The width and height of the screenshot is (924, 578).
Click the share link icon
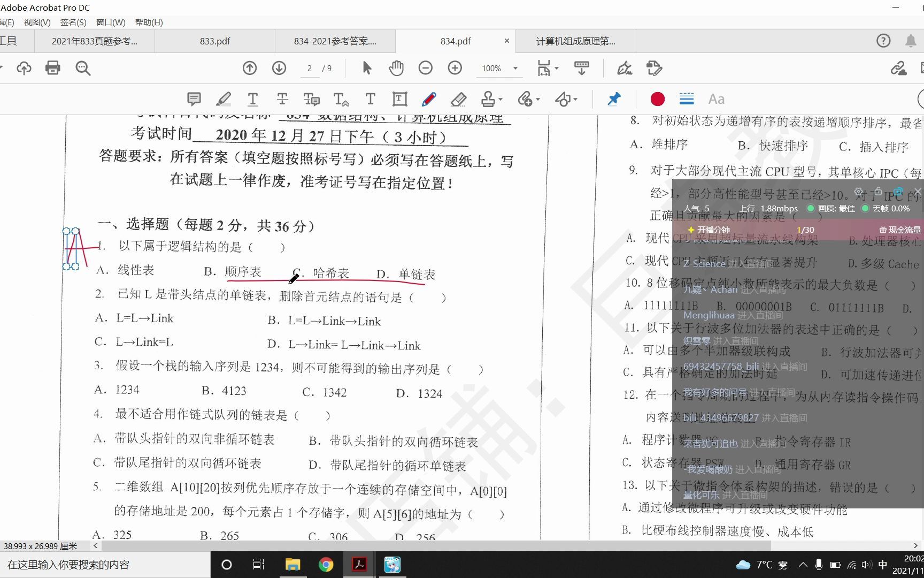898,68
